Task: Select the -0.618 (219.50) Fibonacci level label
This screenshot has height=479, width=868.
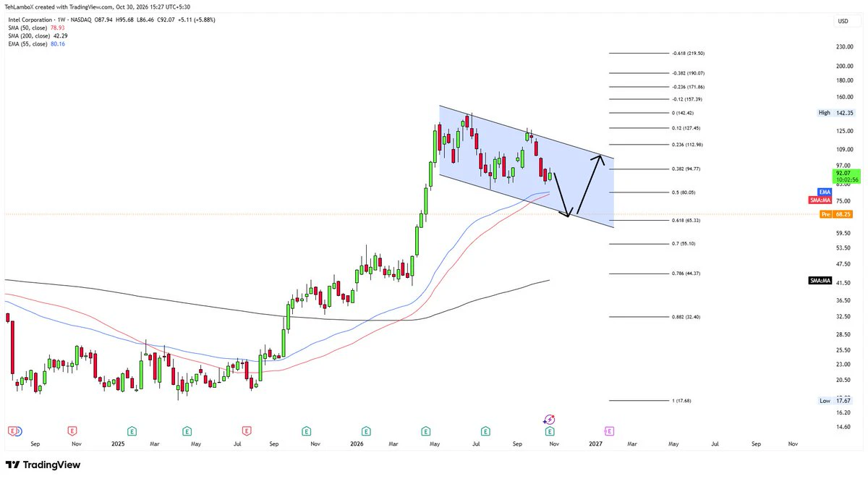Action: [688, 53]
